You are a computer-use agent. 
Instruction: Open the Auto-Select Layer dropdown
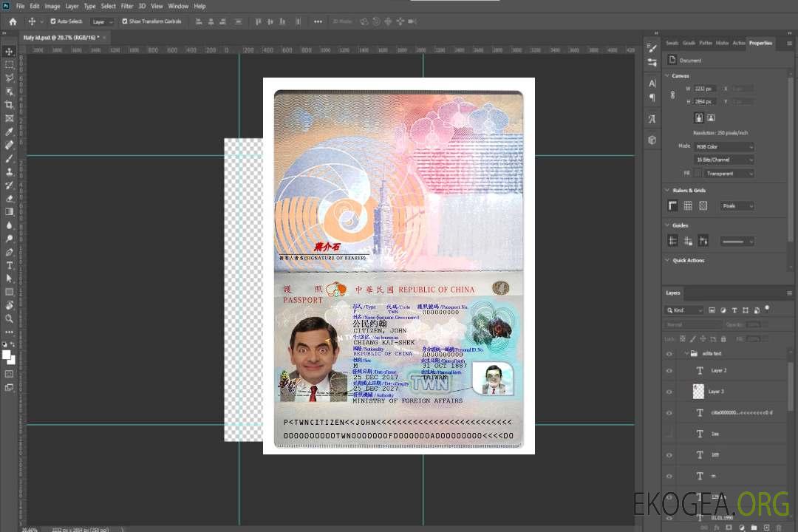[x=102, y=21]
